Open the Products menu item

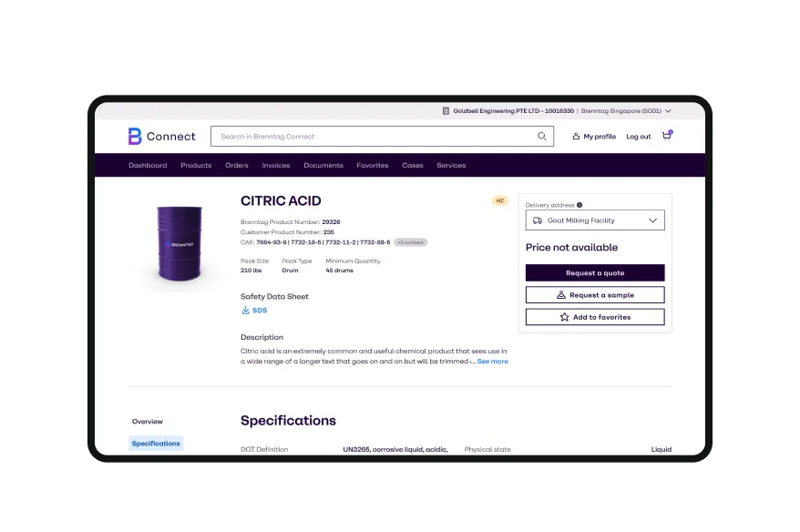196,165
